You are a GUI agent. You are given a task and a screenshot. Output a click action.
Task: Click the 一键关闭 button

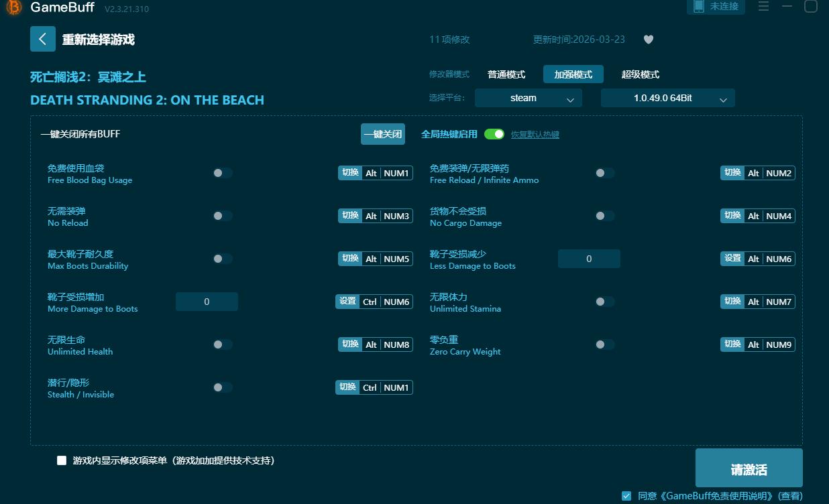point(383,134)
